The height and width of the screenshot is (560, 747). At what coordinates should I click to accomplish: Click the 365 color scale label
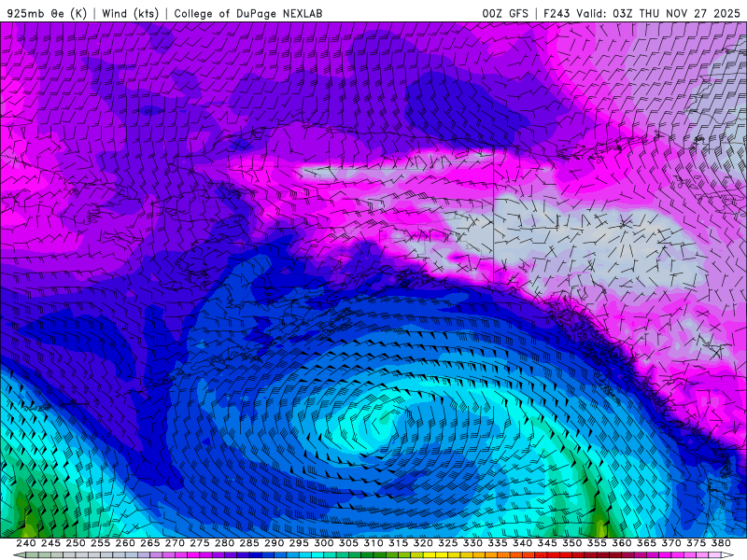coord(646,543)
